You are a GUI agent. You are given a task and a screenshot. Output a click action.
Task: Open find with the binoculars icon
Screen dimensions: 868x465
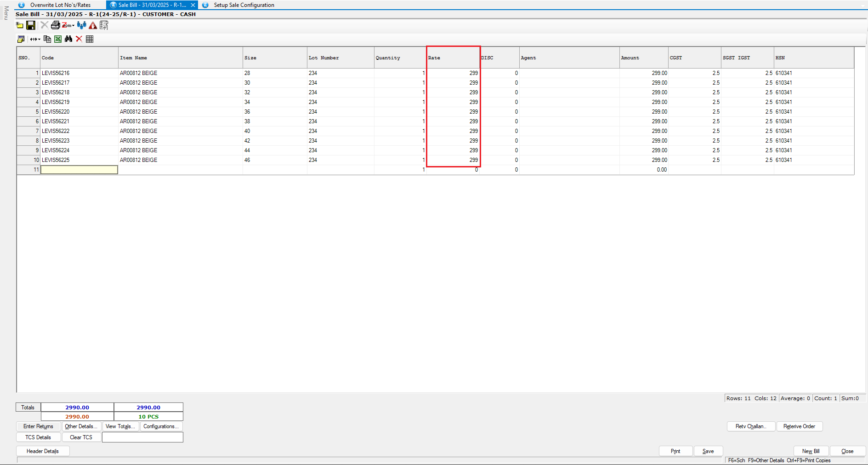[68, 39]
